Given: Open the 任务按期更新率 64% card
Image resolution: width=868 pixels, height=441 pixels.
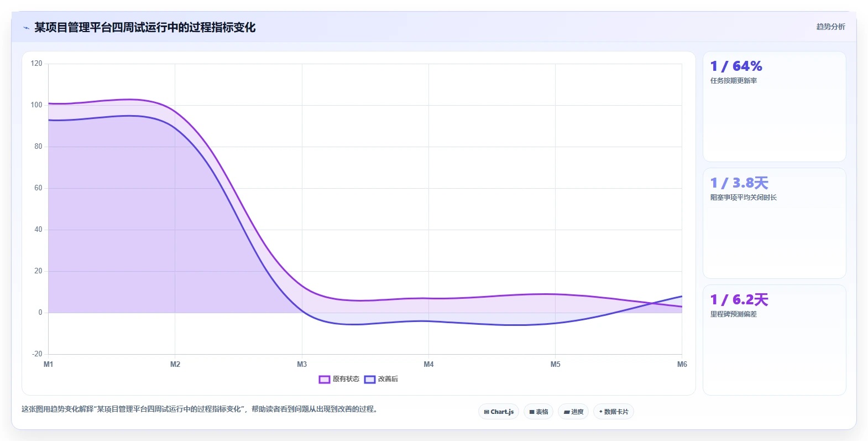Looking at the screenshot, I should point(774,107).
